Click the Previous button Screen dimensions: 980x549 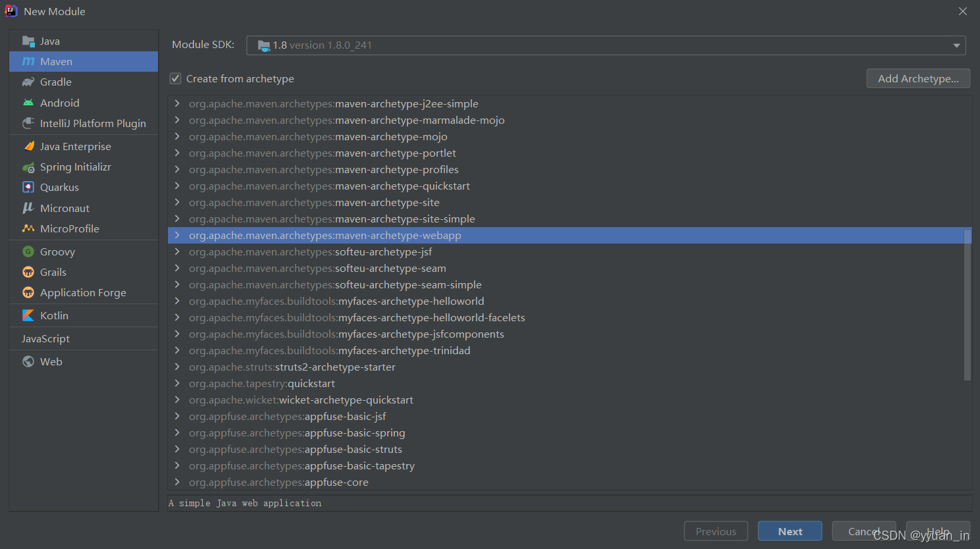tap(716, 531)
